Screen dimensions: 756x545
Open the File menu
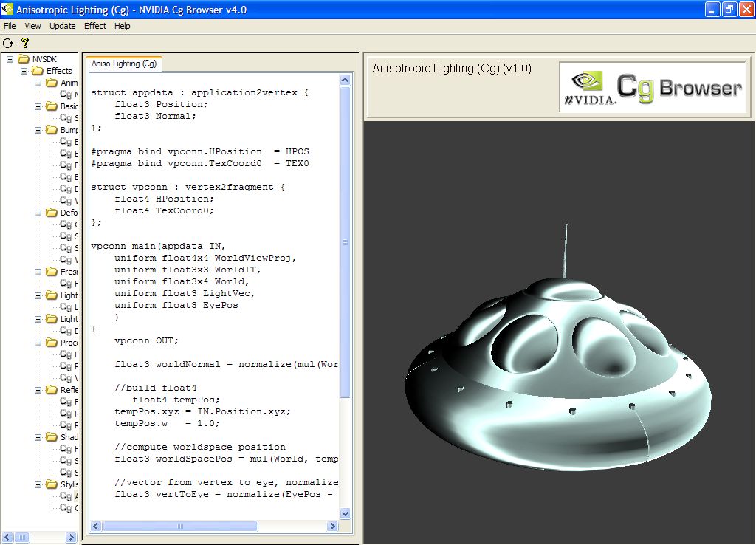(10, 26)
